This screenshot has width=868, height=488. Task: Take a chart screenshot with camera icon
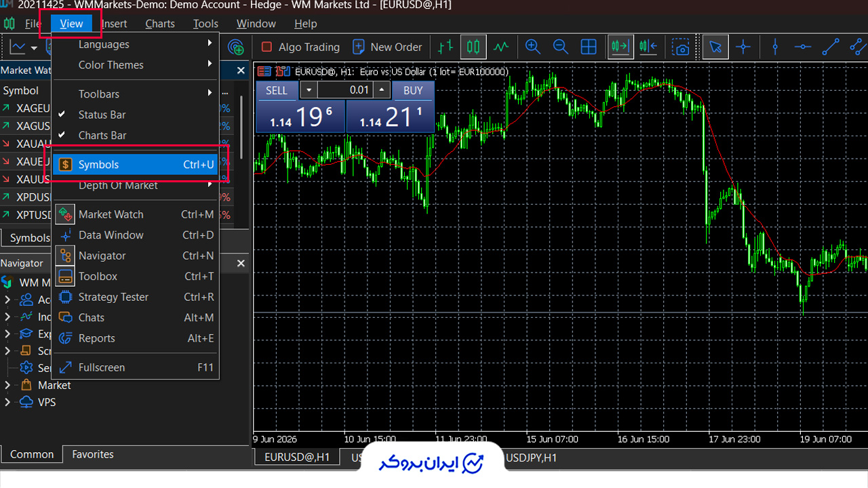[680, 47]
